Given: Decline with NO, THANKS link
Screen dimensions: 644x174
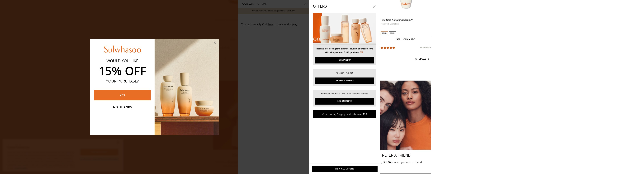Looking at the screenshot, I should [122, 107].
